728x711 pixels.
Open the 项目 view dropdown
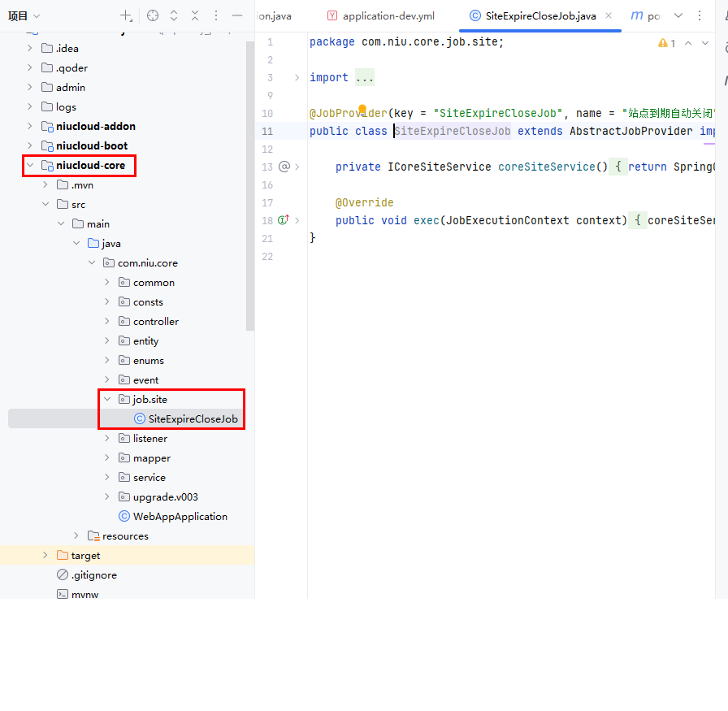click(24, 15)
